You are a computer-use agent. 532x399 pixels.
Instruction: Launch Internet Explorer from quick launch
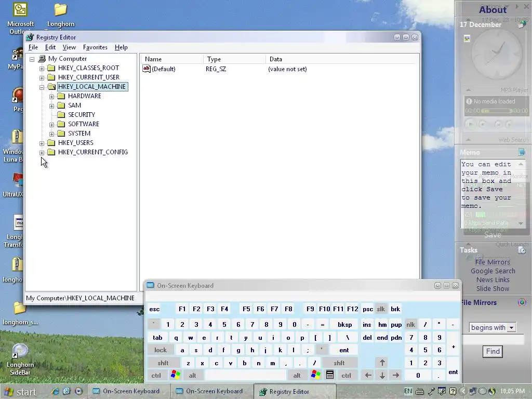click(x=55, y=391)
